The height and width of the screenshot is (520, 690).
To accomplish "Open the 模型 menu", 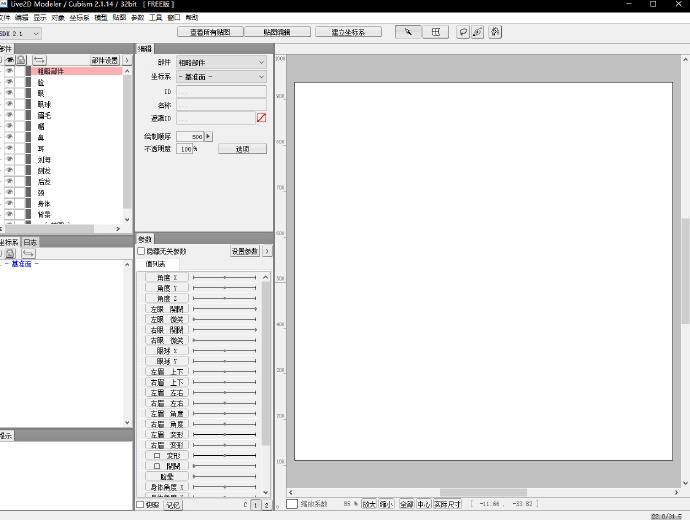I will (x=101, y=18).
